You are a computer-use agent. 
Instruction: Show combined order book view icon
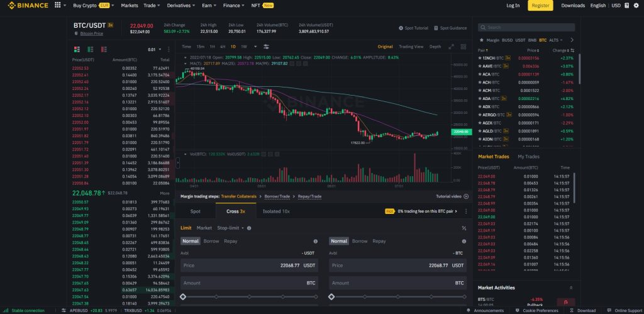(77, 49)
